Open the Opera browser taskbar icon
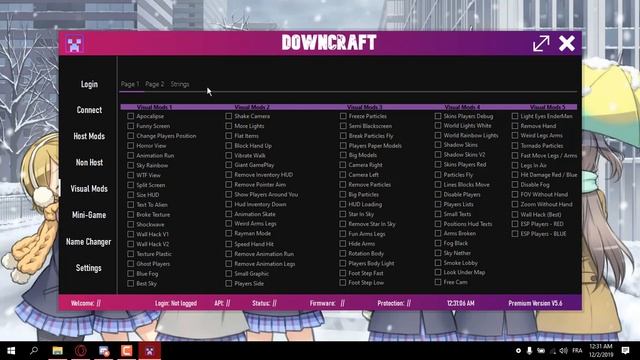 [81, 351]
